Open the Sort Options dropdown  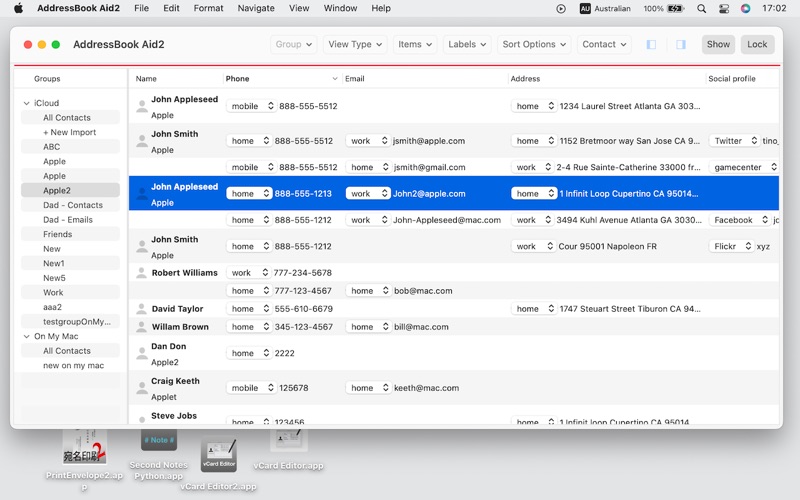point(534,44)
